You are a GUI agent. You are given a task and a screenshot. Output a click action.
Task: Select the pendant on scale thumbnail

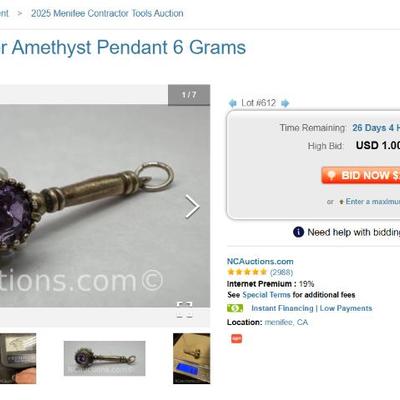[192, 358]
